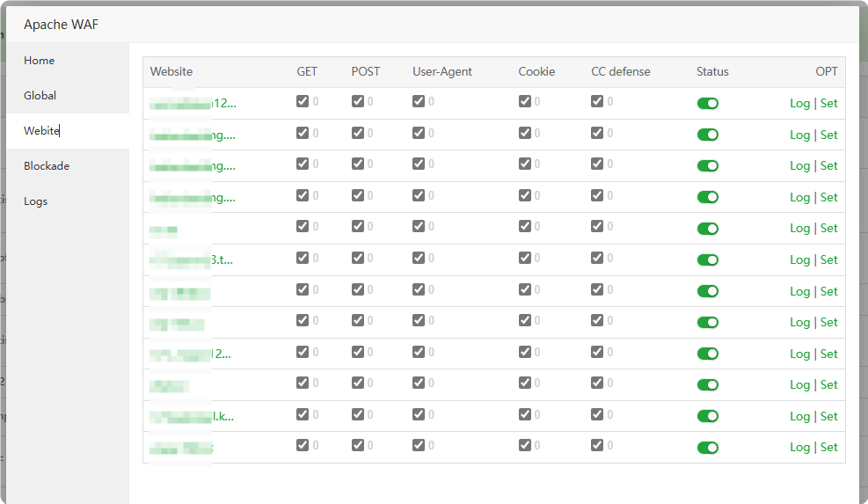Image resolution: width=868 pixels, height=504 pixels.
Task: Uncheck GET in the last table row
Action: [x=303, y=445]
